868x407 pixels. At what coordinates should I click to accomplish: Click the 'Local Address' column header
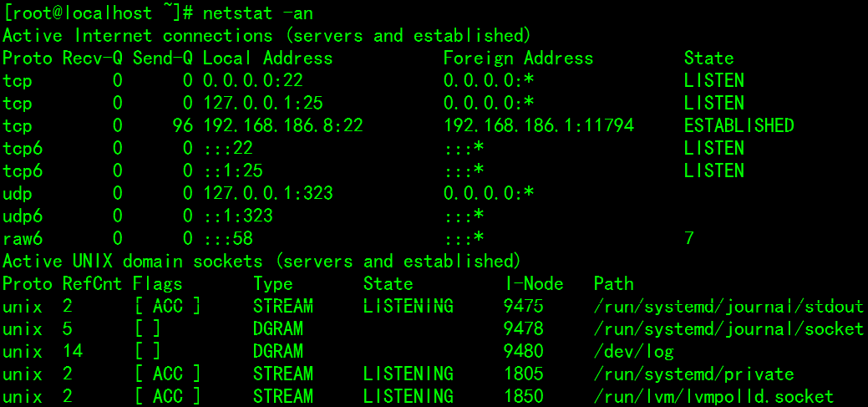pos(268,59)
